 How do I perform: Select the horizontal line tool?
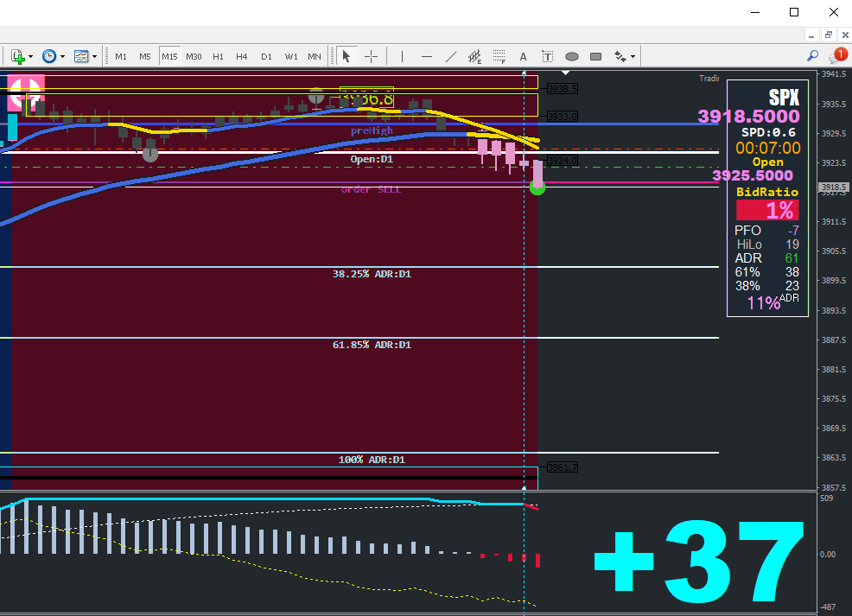point(427,56)
